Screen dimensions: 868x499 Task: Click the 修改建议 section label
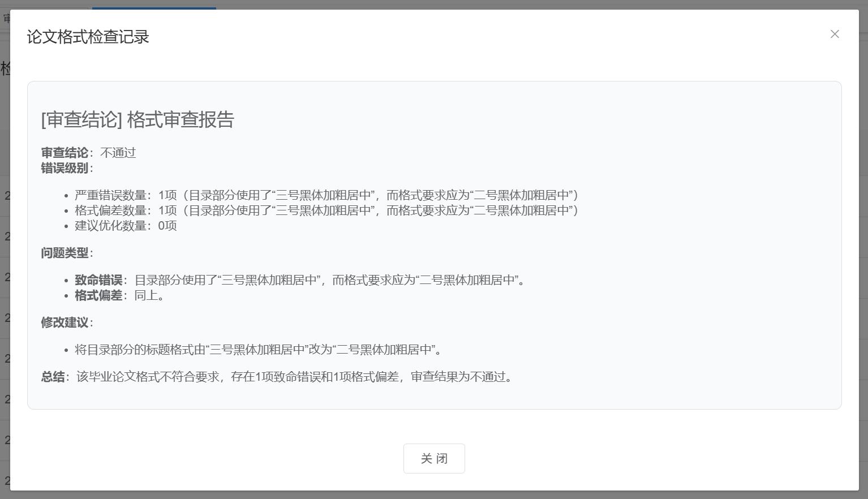[65, 322]
